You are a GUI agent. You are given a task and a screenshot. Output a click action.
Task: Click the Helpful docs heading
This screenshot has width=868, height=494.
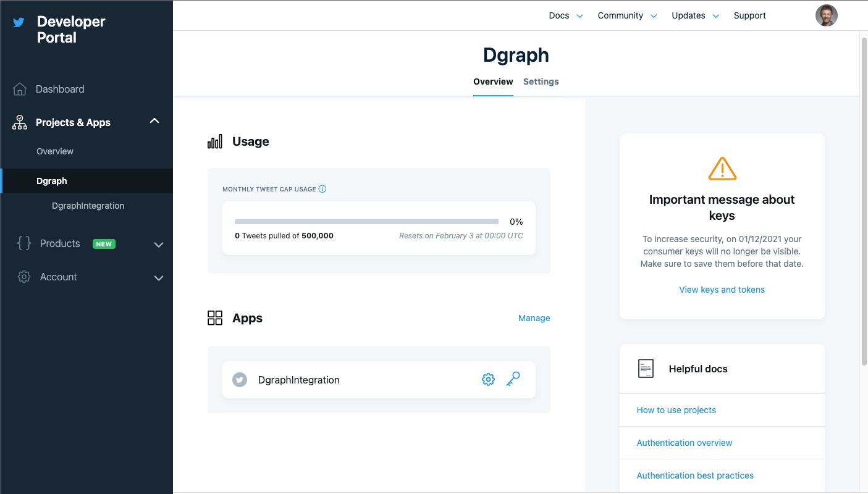[x=698, y=369]
